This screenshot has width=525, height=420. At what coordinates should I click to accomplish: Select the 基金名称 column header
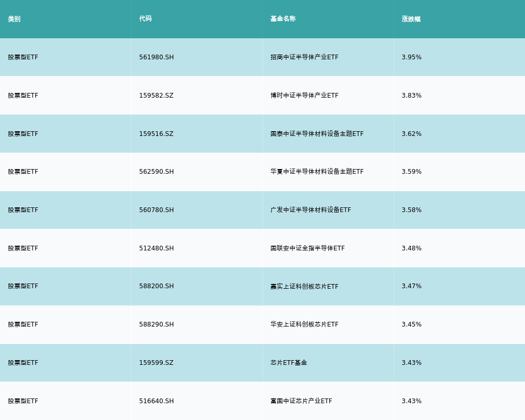point(283,19)
